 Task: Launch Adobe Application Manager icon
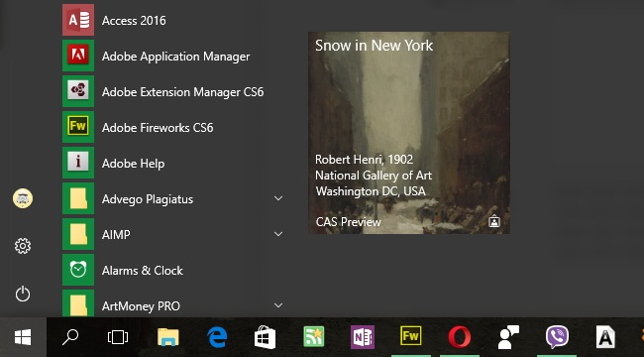click(x=78, y=56)
